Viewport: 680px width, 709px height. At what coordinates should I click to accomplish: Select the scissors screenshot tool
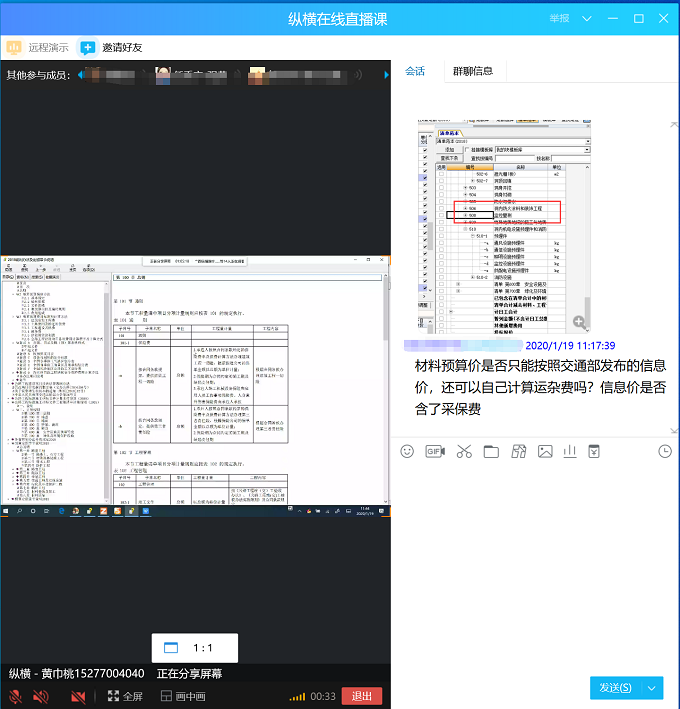463,451
